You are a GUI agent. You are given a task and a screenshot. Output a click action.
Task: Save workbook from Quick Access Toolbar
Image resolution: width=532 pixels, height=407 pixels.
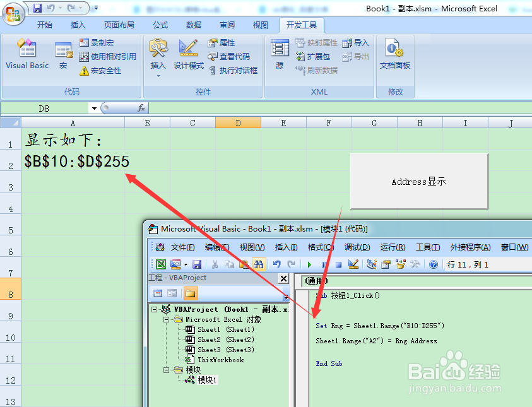tap(37, 8)
